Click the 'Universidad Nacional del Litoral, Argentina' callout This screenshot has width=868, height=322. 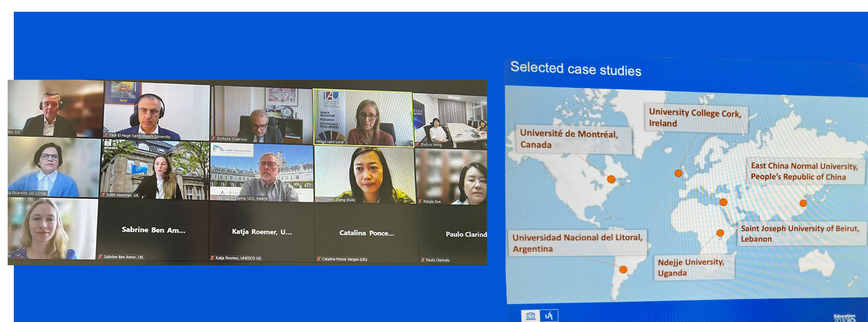pyautogui.click(x=578, y=243)
